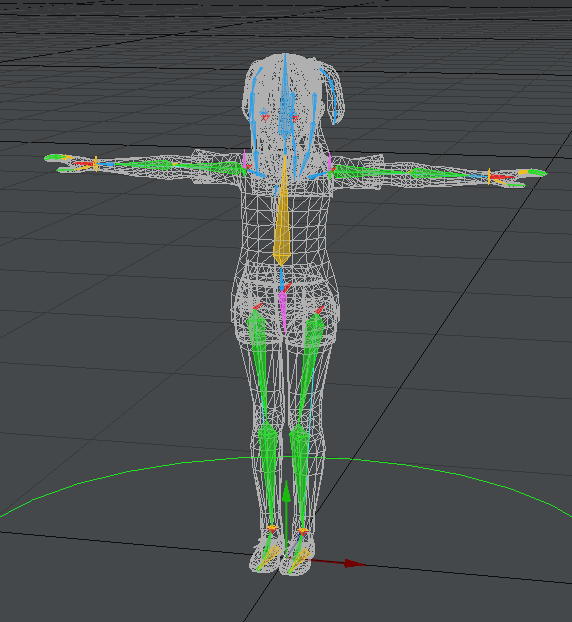The width and height of the screenshot is (572, 622).
Task: Select the magenta clavicle bone on image left
Action: pyautogui.click(x=244, y=160)
